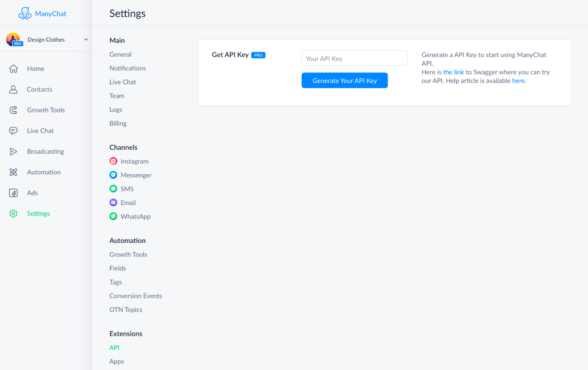Click the ManyChat brand name
Screen dimensions: 588x370
coord(51,14)
